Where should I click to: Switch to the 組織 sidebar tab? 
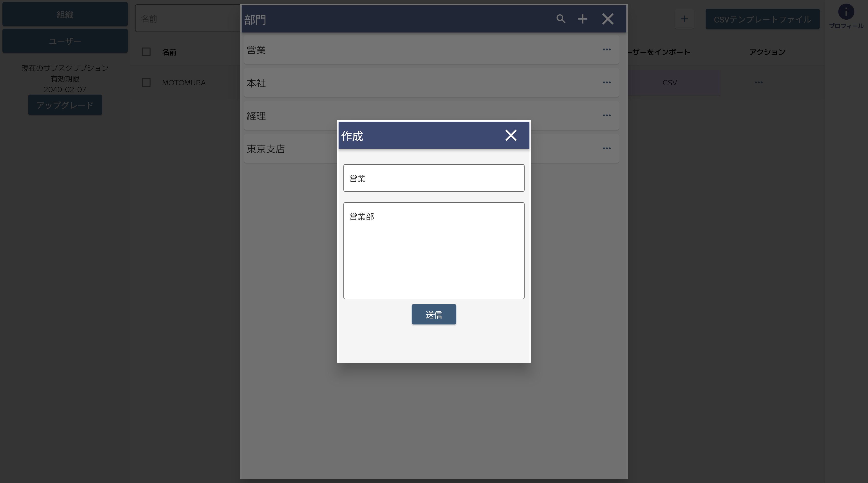coord(65,14)
